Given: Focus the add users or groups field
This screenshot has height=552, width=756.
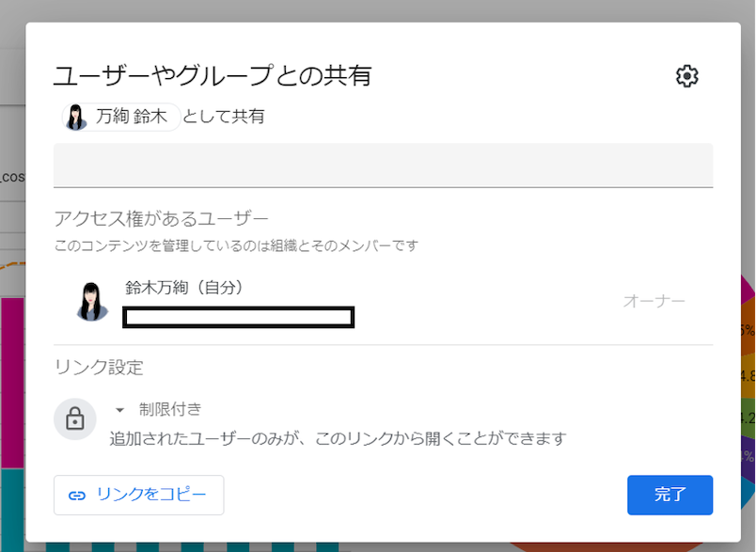Looking at the screenshot, I should click(x=384, y=166).
